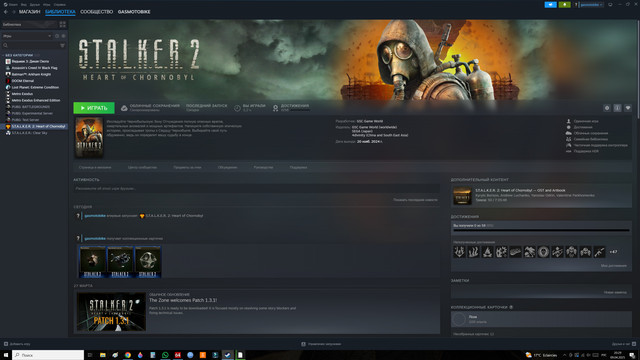Image resolution: width=640 pixels, height=360 pixels.
Task: Open Мои достижения link
Action: pos(613,266)
